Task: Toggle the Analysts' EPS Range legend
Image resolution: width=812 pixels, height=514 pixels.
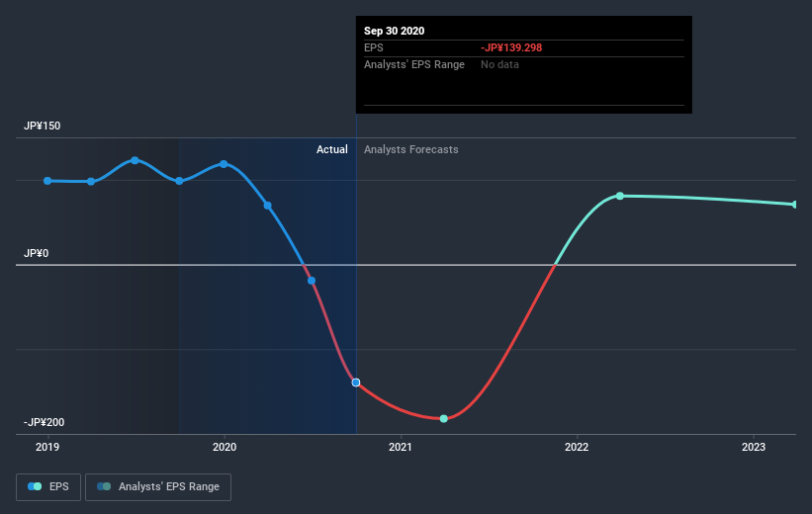Action: point(158,486)
